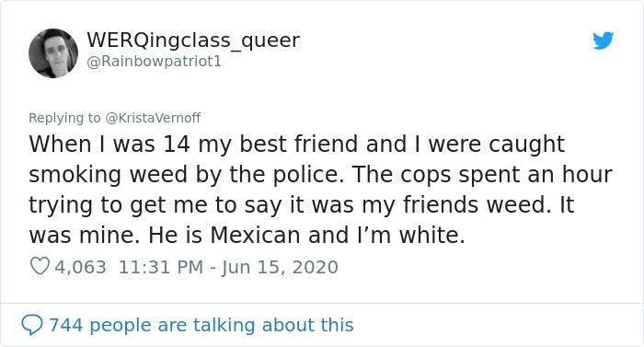Open the @Rainbowpatriot1 handle

[154, 62]
